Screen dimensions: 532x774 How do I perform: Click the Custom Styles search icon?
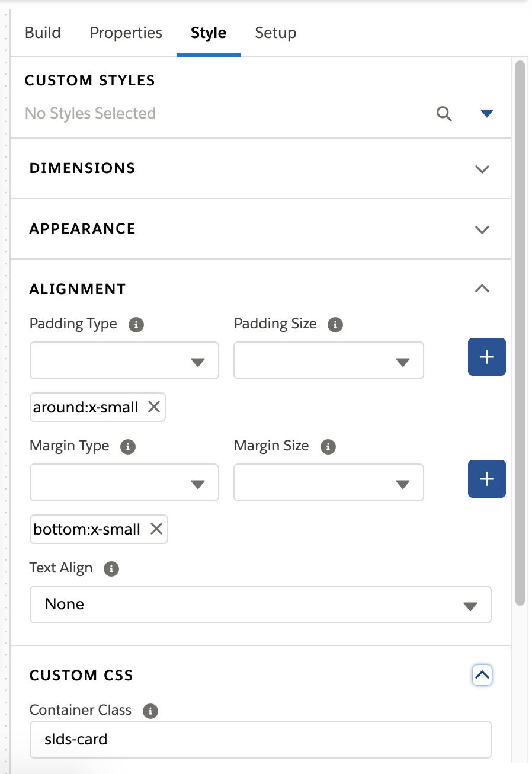pos(444,114)
